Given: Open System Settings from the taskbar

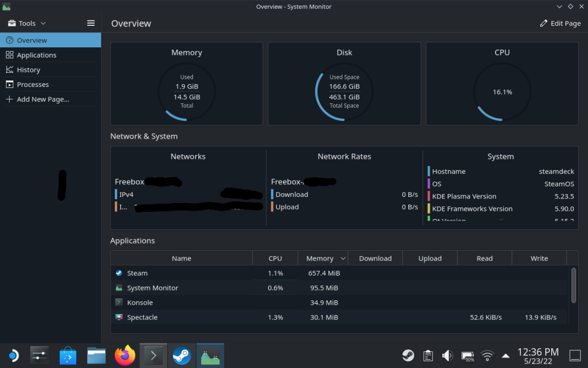Looking at the screenshot, I should pos(40,355).
